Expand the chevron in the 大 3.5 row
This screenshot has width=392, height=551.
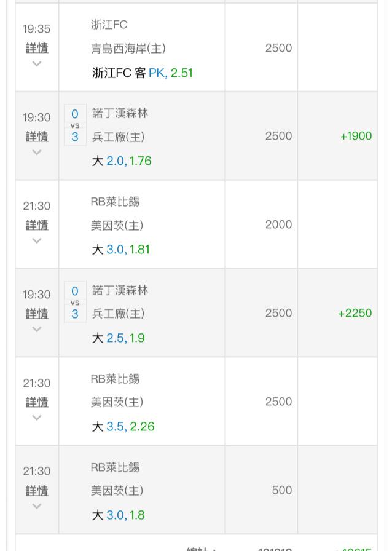click(x=37, y=418)
